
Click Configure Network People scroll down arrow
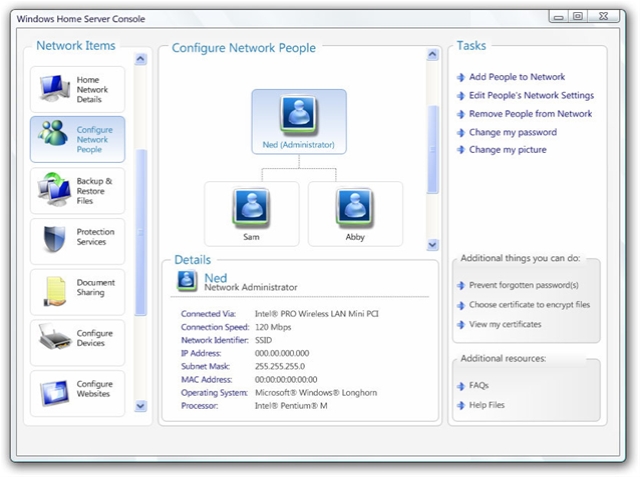pyautogui.click(x=433, y=244)
